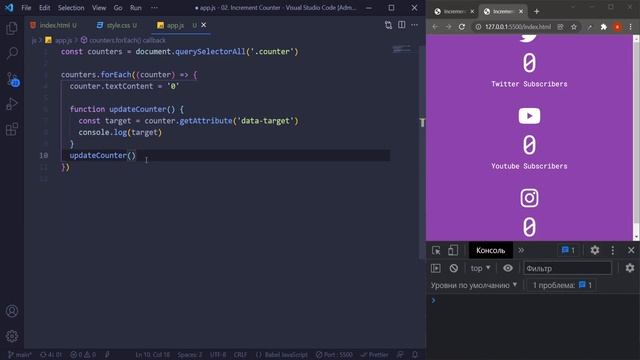Open errors and warnings count in status bar
The width and height of the screenshot is (640, 360).
(x=83, y=355)
